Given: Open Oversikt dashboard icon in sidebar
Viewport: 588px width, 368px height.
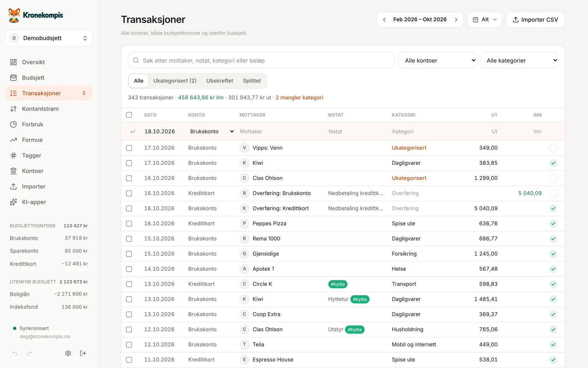Looking at the screenshot, I should pyautogui.click(x=14, y=62).
